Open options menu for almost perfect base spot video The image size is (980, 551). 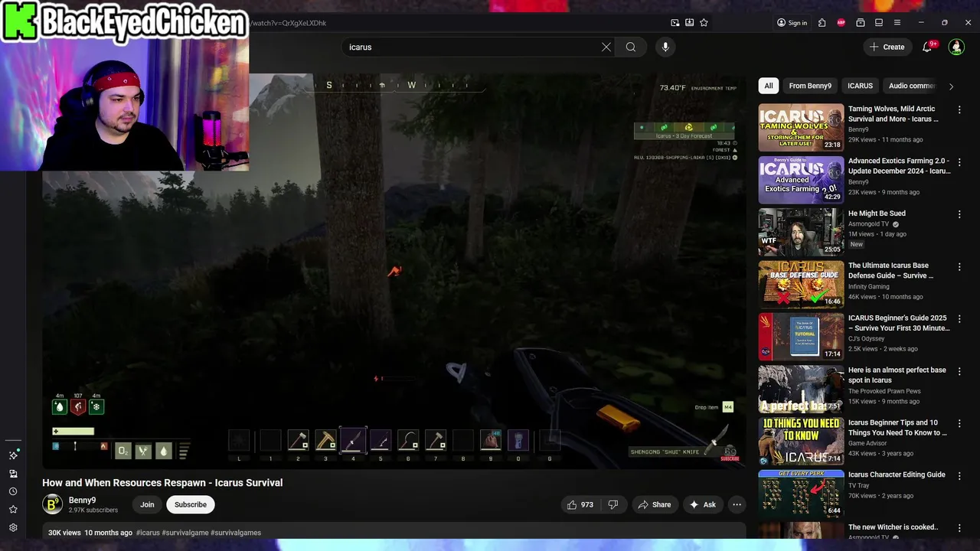pos(959,371)
